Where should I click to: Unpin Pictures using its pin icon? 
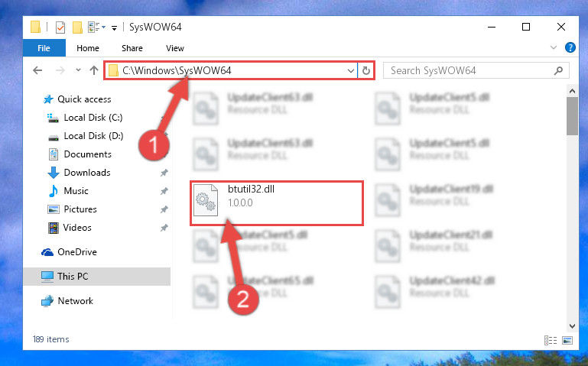[164, 209]
